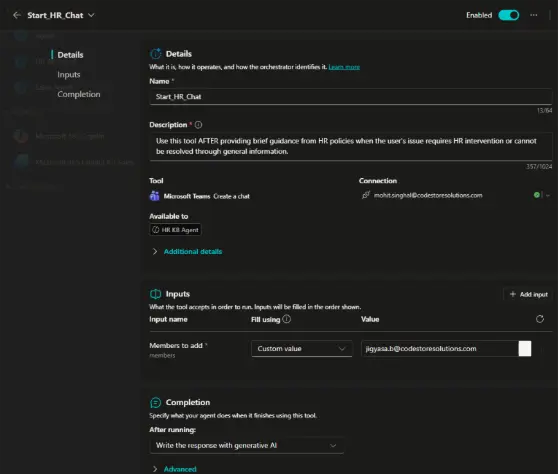Click the connection plug icon
The width and height of the screenshot is (558, 474).
pos(365,195)
